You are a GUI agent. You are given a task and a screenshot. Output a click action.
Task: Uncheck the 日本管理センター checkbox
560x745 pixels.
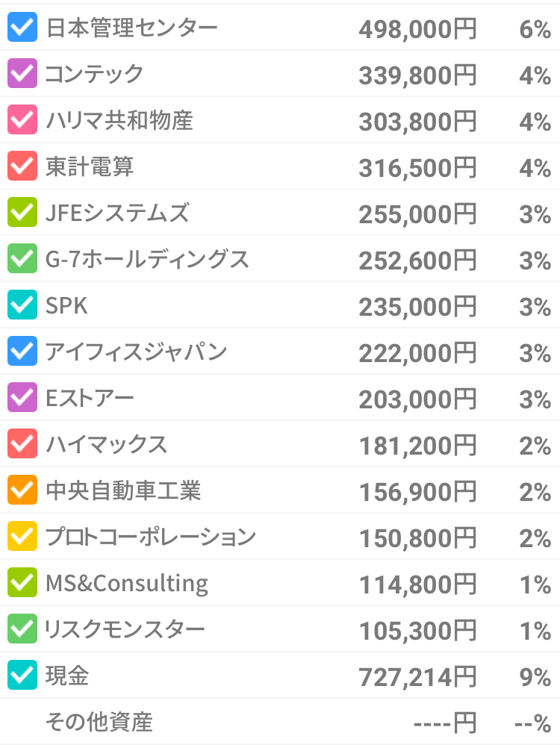(x=22, y=27)
